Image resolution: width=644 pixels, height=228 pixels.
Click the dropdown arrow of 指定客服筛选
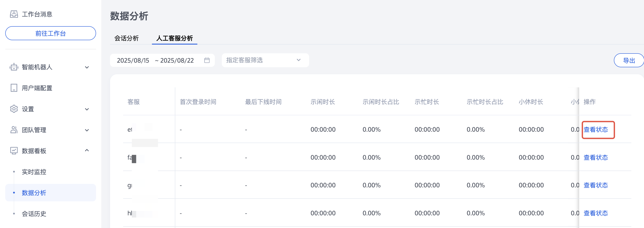[x=298, y=60]
